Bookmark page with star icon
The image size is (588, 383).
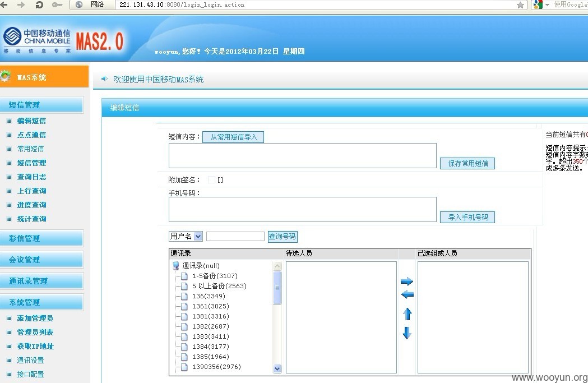521,5
